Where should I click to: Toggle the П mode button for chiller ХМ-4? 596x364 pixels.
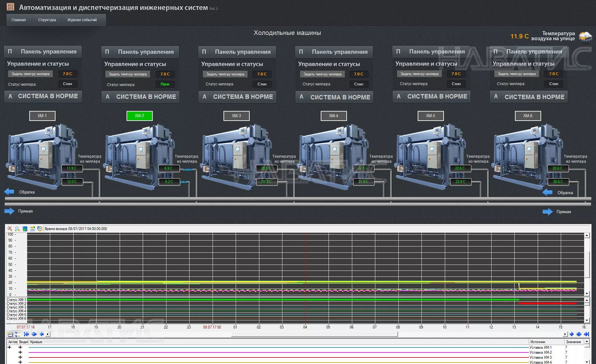pyautogui.click(x=301, y=52)
